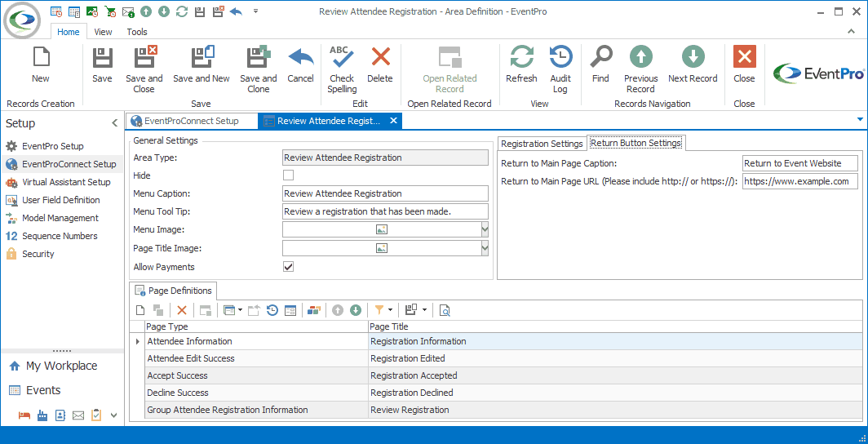The height and width of the screenshot is (444, 868).
Task: Click the clipboard checkmark icon in navigation bar
Action: coord(95,415)
